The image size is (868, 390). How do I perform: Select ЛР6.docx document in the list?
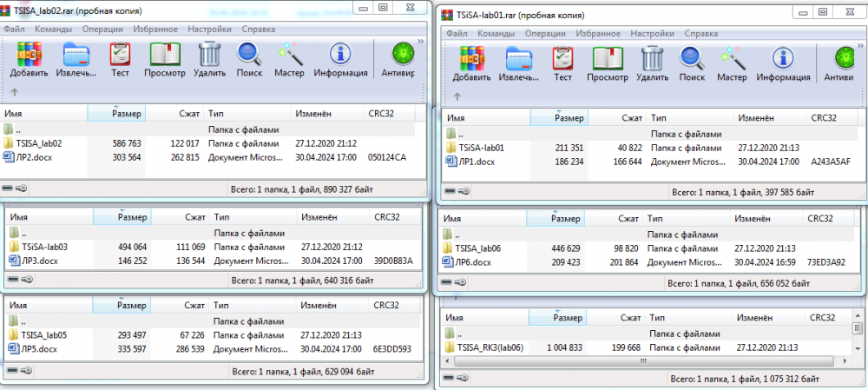tap(475, 262)
